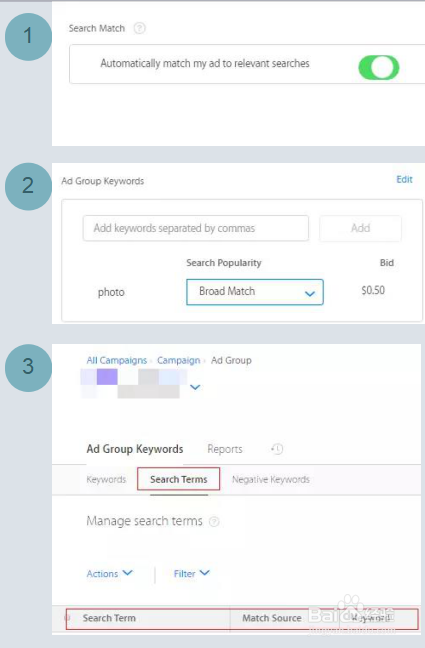The image size is (425, 648).
Task: Switch to the Reports tab
Action: (x=225, y=449)
